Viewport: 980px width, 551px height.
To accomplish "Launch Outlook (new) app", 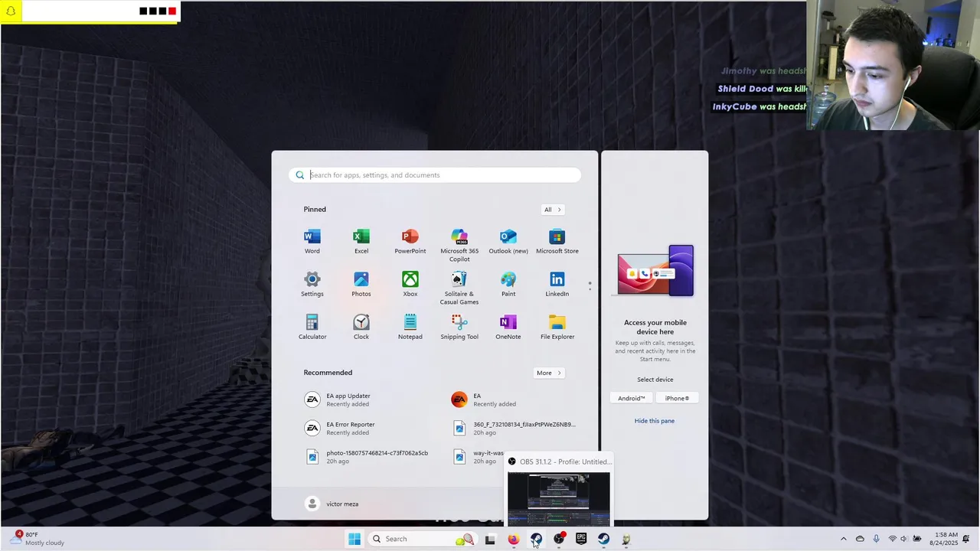I will (x=508, y=240).
